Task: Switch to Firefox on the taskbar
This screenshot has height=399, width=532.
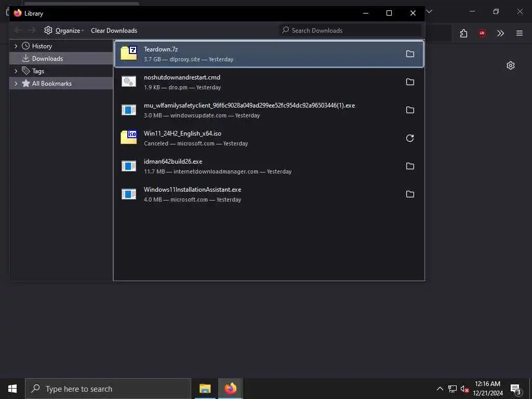Action: [230, 389]
